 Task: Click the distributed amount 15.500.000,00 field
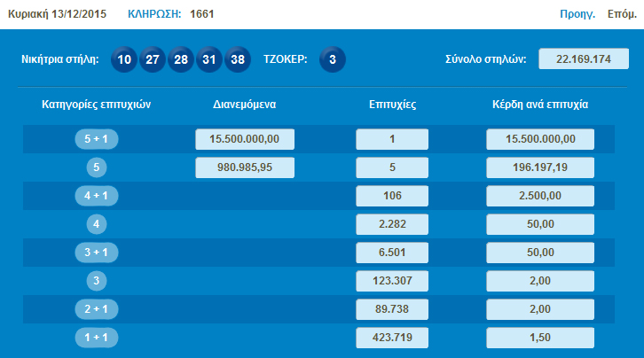click(x=244, y=139)
